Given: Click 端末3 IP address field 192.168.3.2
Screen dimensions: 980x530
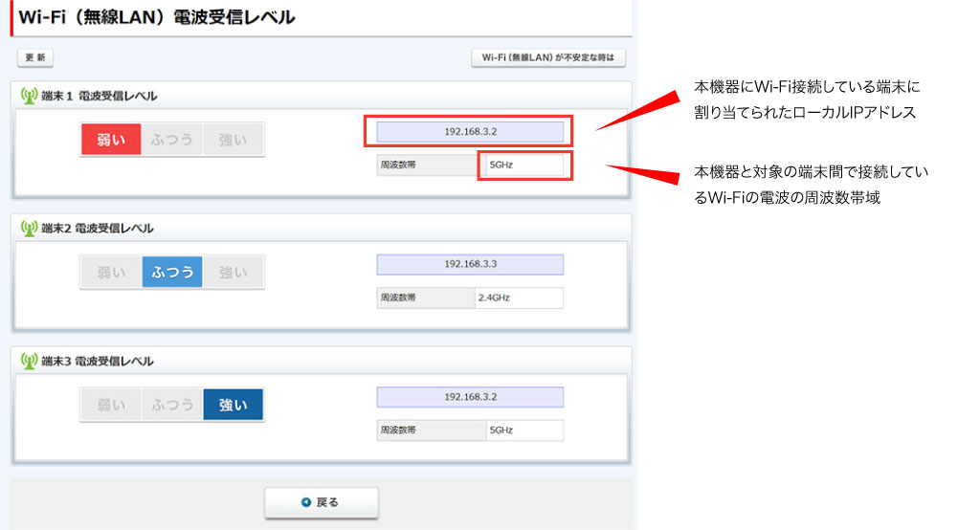Looking at the screenshot, I should pyautogui.click(x=470, y=397).
